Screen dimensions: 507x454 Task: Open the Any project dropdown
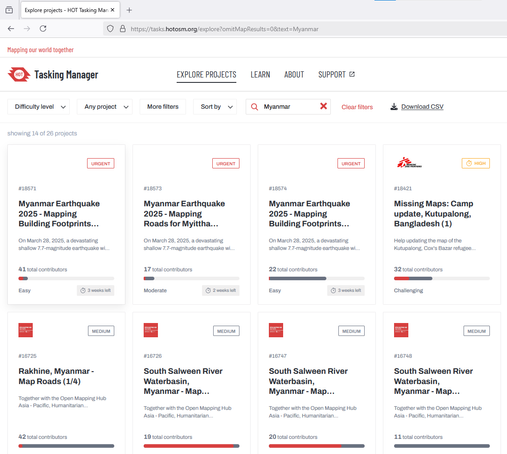point(105,107)
